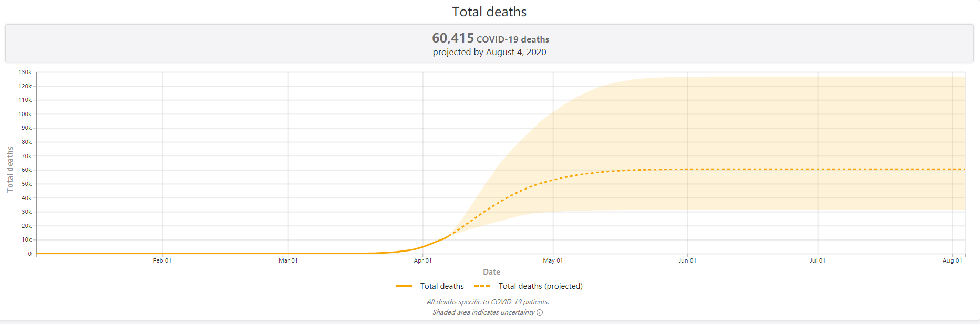Click the 'Date' x-axis title
The width and height of the screenshot is (980, 324).
[491, 272]
